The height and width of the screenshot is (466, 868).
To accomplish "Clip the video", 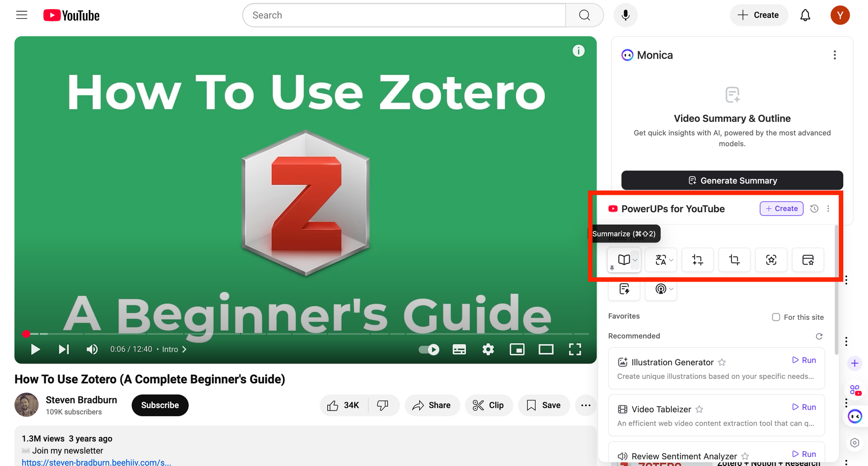I will (x=489, y=405).
